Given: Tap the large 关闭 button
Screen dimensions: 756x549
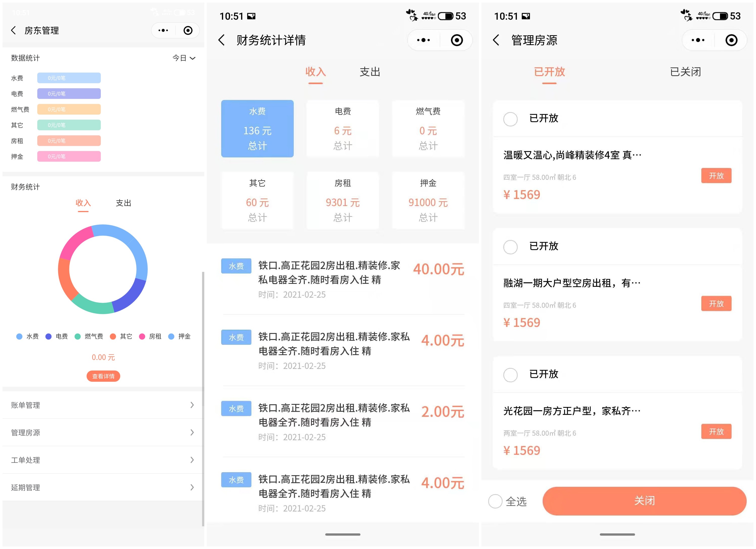Looking at the screenshot, I should click(644, 501).
